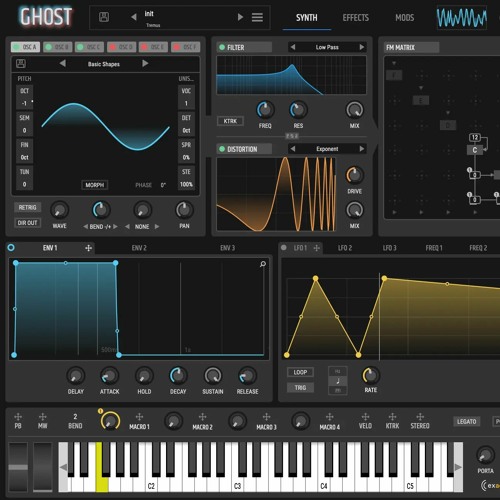The height and width of the screenshot is (500, 500).
Task: Grab the STEREO modulation source handle
Action: (420, 417)
